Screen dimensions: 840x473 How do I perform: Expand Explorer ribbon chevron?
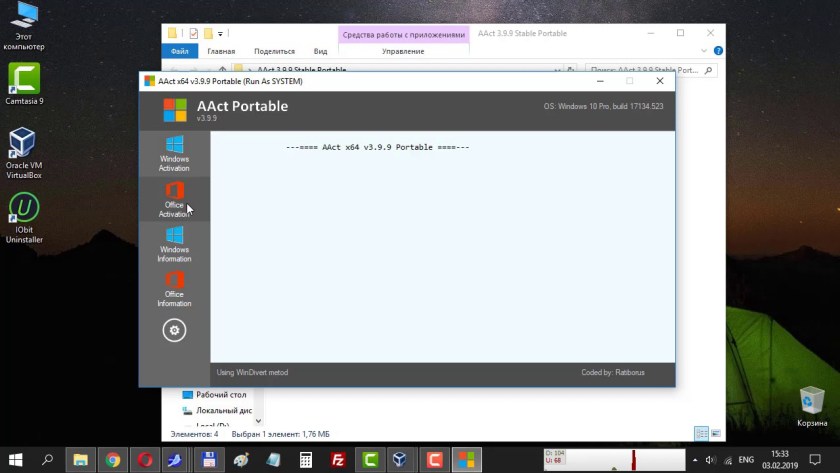[704, 50]
